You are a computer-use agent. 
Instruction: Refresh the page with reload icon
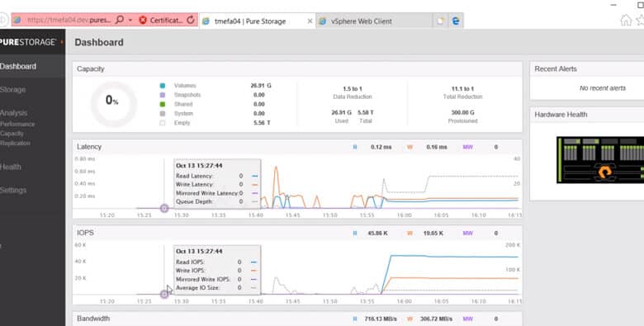(x=191, y=20)
